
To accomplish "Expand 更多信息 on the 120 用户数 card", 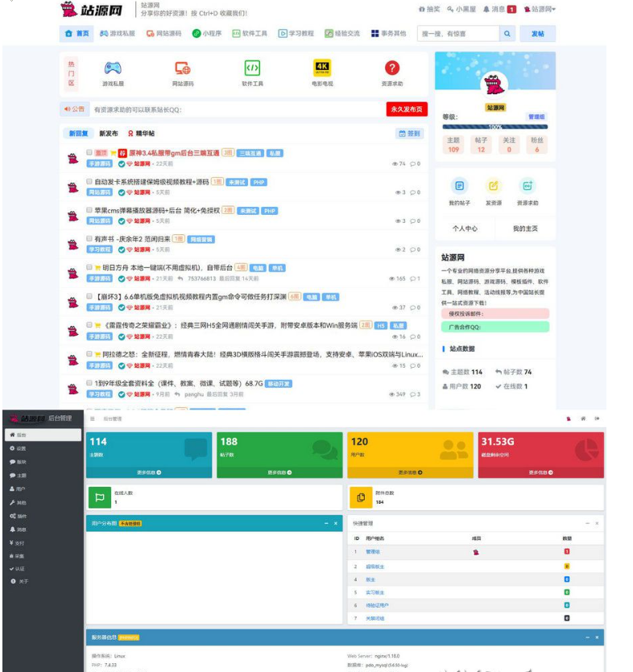I will [410, 472].
